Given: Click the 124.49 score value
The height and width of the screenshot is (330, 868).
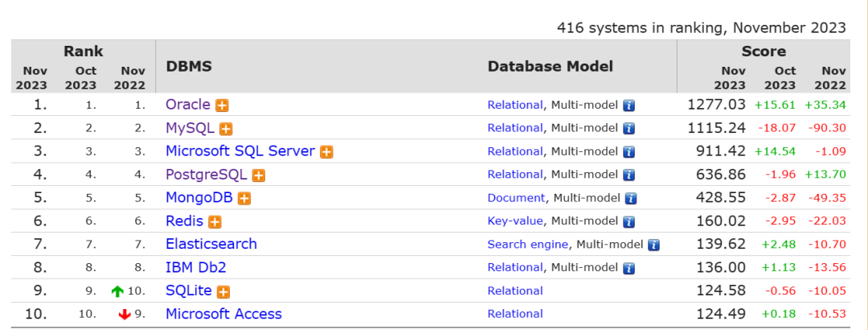Looking at the screenshot, I should pos(721,315).
